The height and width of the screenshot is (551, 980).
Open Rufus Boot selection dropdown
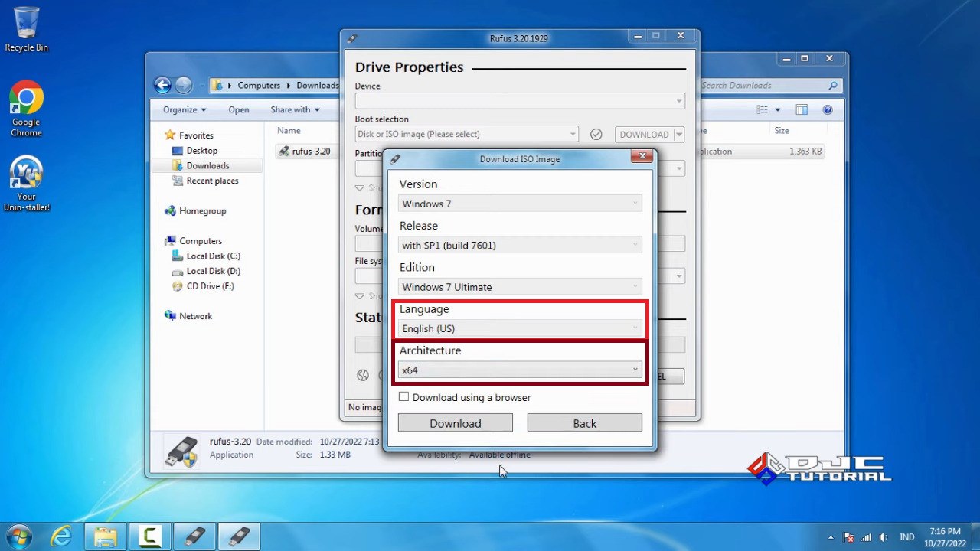(x=466, y=134)
